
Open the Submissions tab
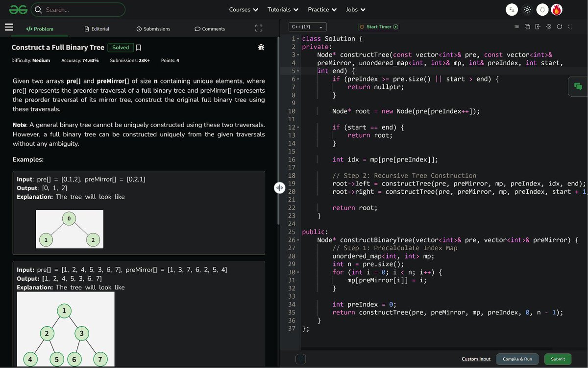point(153,29)
